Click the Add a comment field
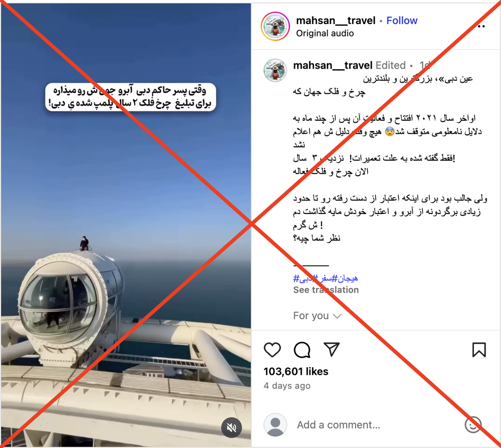Screen dimensions: 501x448 click(x=377, y=424)
